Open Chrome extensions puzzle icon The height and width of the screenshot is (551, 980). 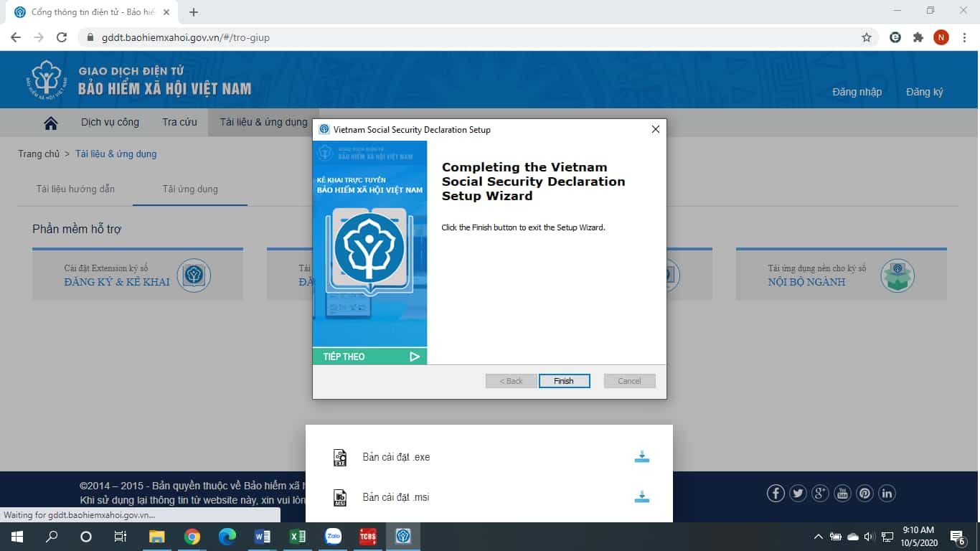pyautogui.click(x=918, y=37)
